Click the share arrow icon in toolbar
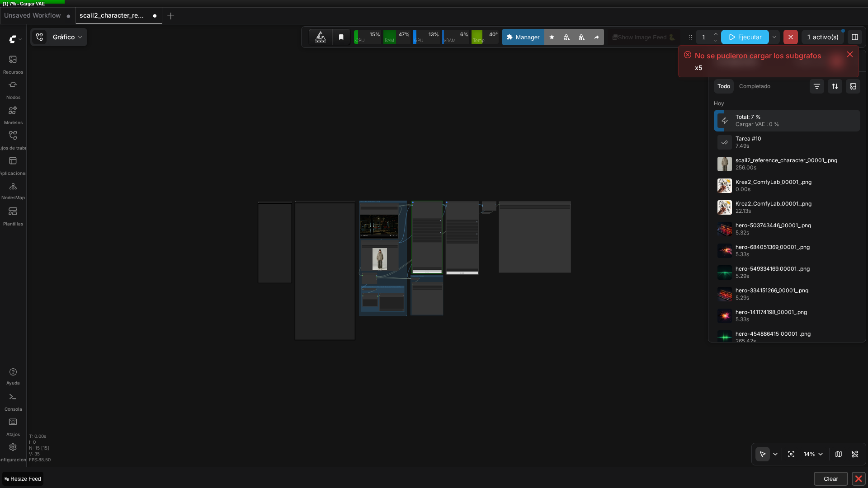Viewport: 868px width, 488px height. pyautogui.click(x=596, y=37)
